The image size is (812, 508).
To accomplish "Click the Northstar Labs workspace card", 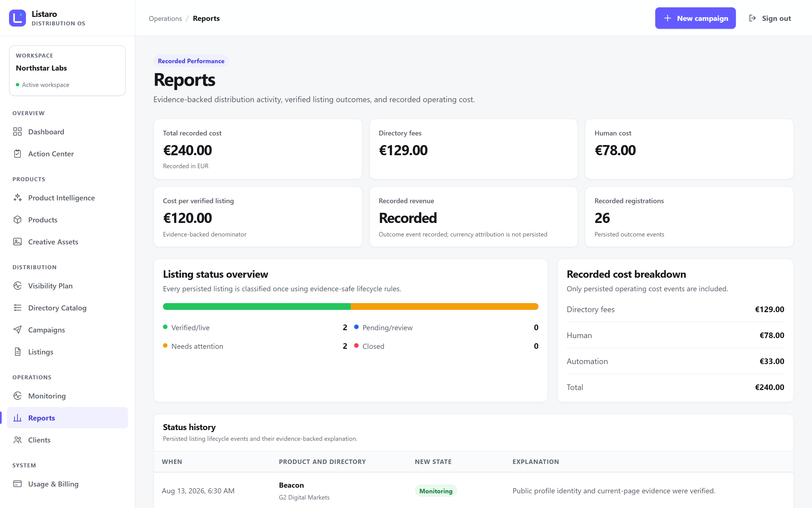I will 67,71.
